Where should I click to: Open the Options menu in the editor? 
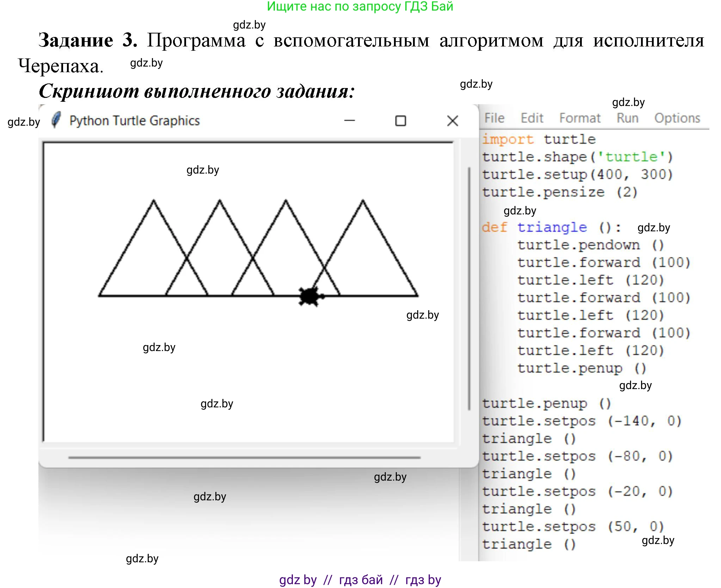click(x=677, y=118)
